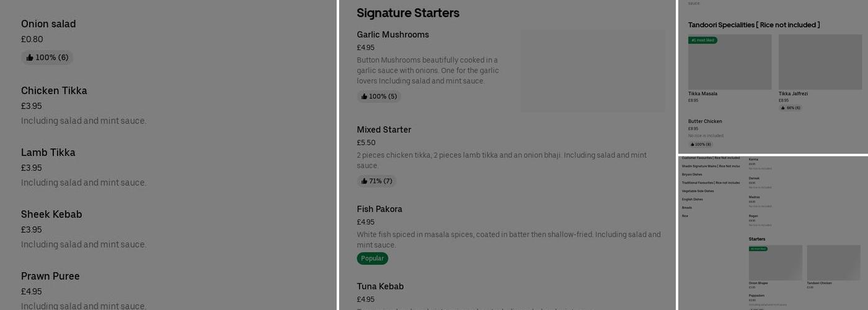Click the Tandoori Chicken starter image
868x310 pixels.
coord(833,262)
